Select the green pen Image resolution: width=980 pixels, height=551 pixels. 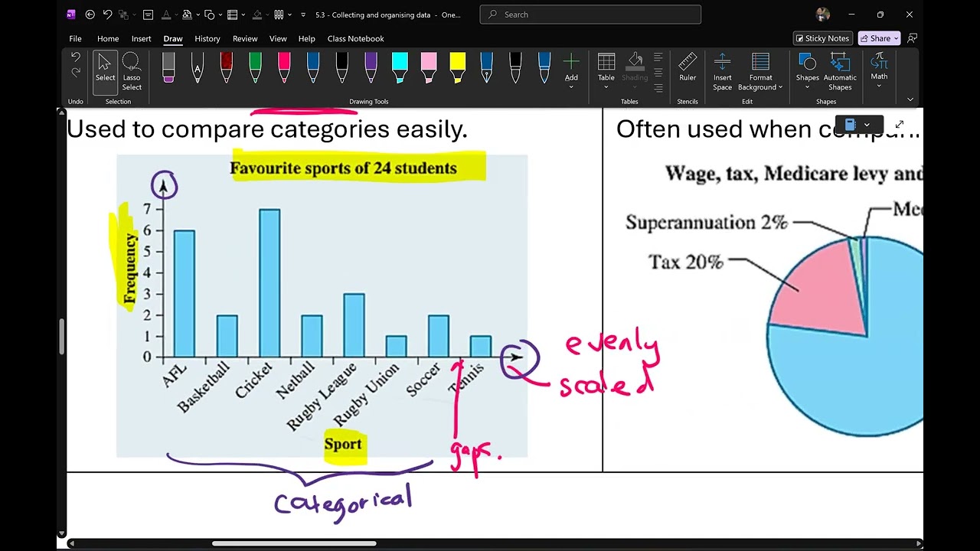pyautogui.click(x=255, y=67)
